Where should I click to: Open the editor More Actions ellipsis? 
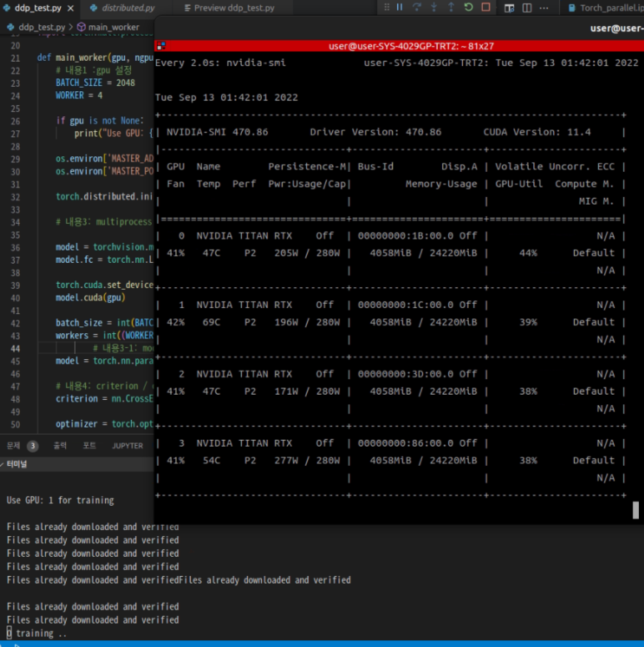click(543, 8)
